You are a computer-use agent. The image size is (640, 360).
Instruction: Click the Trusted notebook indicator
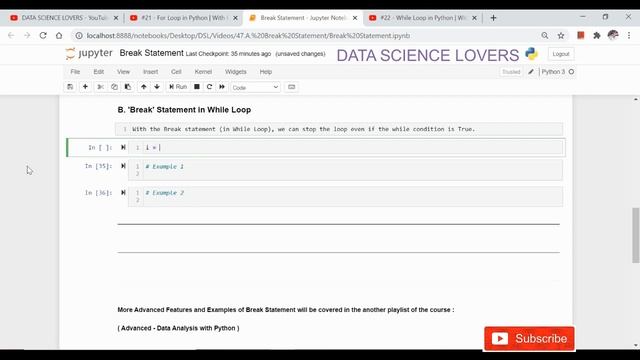[511, 72]
